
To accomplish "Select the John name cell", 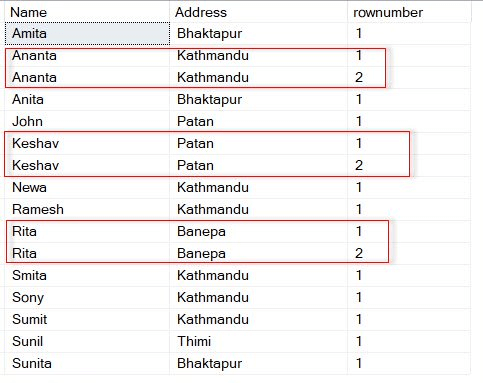I will point(87,121).
